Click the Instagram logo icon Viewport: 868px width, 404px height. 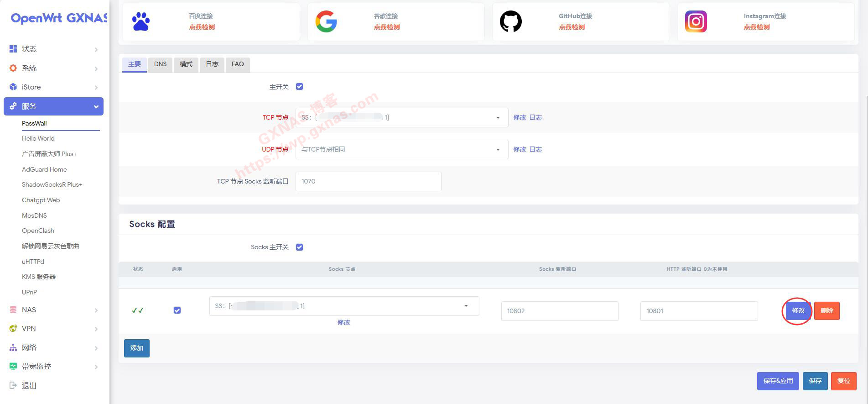[x=696, y=21]
